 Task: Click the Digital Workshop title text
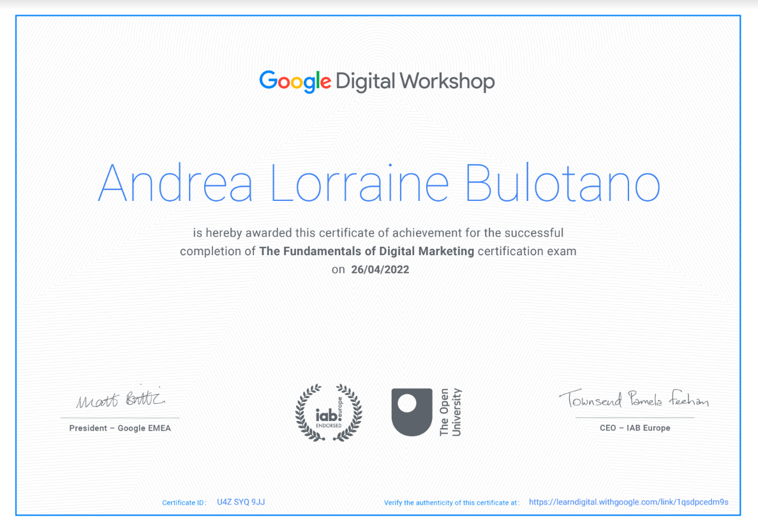[414, 82]
